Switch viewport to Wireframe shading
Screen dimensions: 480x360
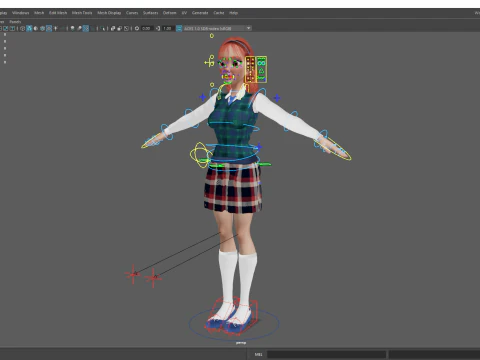(x=22, y=28)
